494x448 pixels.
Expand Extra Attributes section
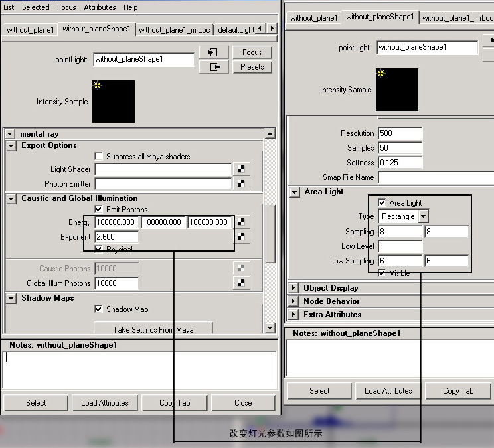pyautogui.click(x=293, y=314)
